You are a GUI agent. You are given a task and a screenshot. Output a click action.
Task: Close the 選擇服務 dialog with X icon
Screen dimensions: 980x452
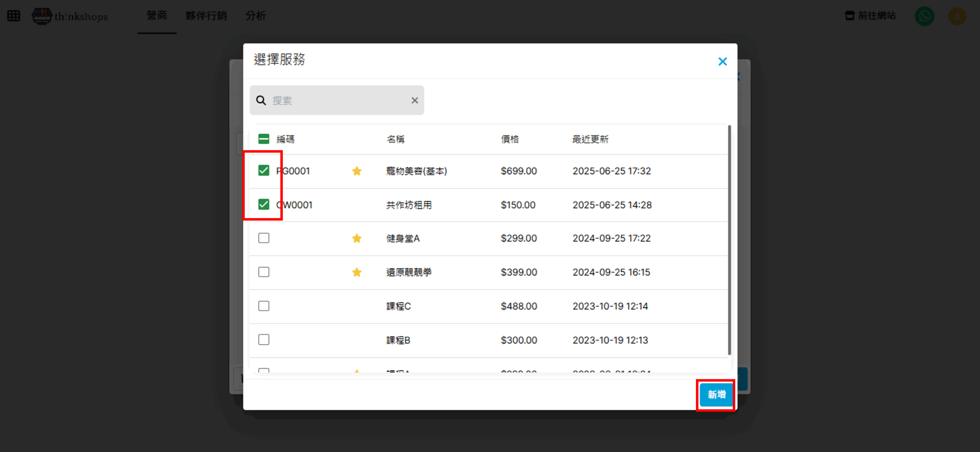pos(722,62)
